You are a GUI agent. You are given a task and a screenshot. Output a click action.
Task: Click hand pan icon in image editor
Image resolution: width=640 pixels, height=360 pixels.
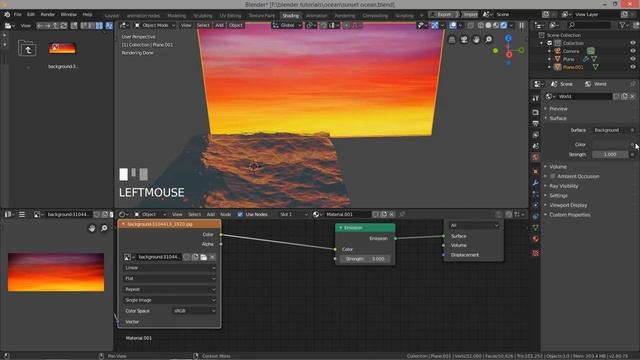click(92, 228)
